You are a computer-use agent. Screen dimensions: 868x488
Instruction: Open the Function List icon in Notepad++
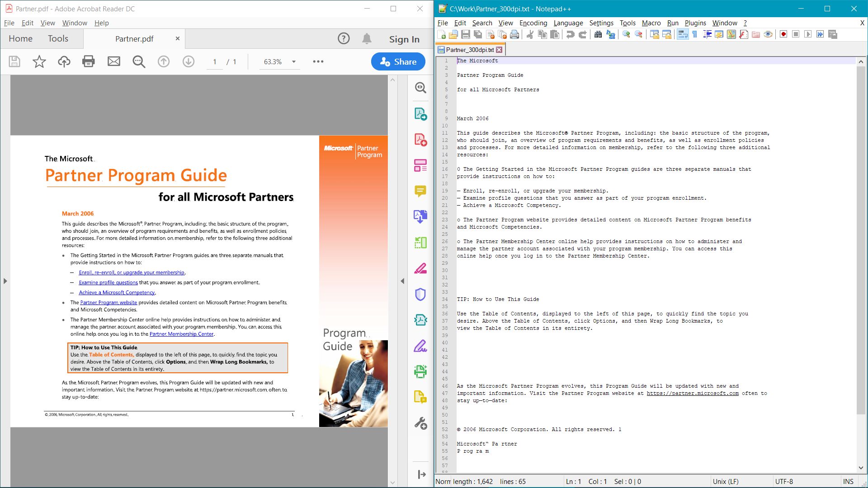744,35
